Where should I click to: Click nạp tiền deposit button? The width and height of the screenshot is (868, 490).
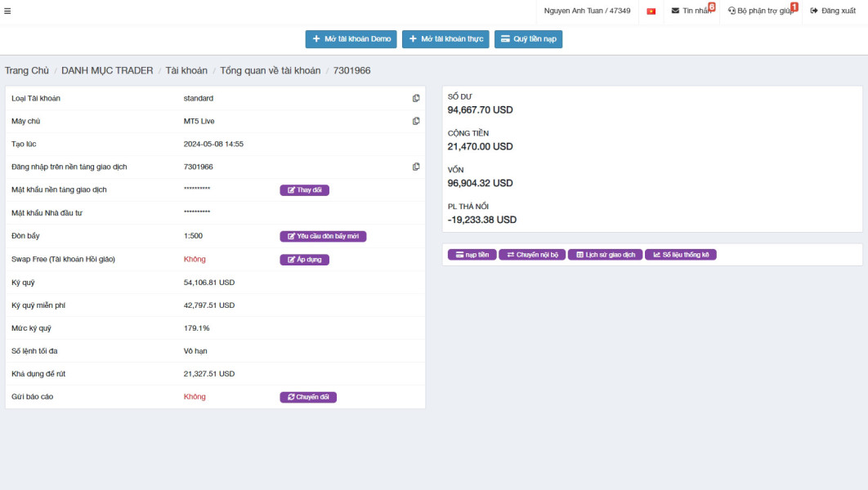472,255
